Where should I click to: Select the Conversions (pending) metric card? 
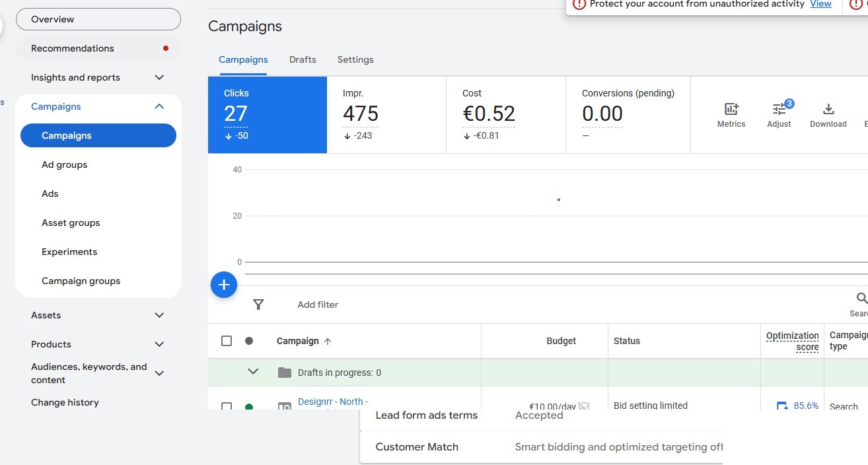coord(628,115)
